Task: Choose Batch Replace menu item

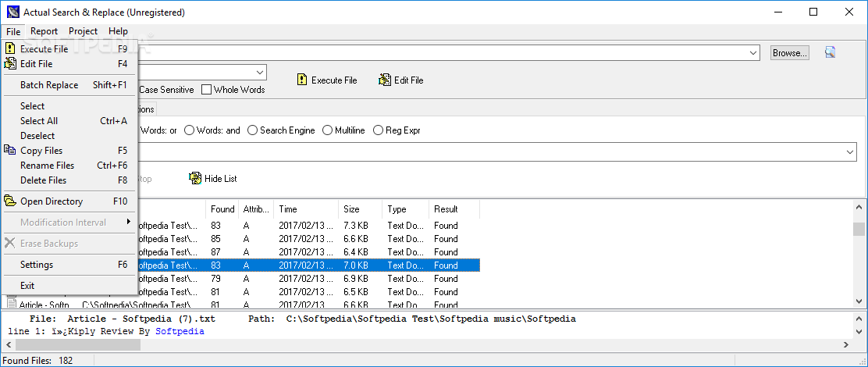Action: pyautogui.click(x=69, y=84)
